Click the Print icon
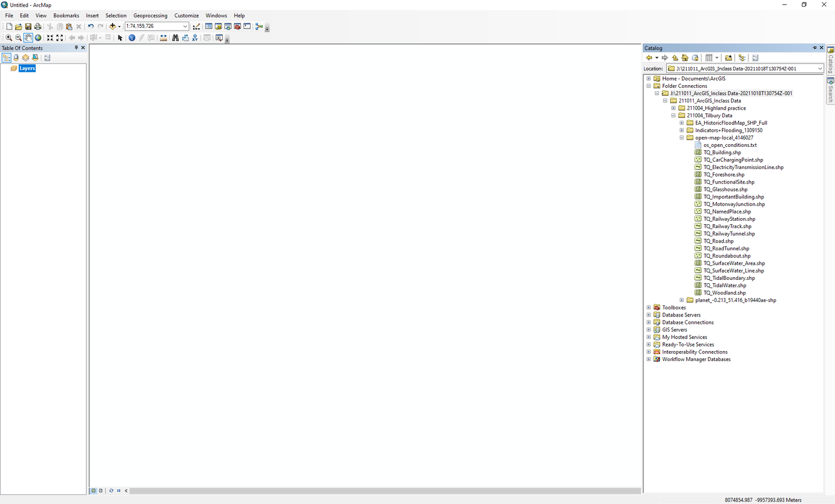This screenshot has height=504, width=835. click(38, 26)
